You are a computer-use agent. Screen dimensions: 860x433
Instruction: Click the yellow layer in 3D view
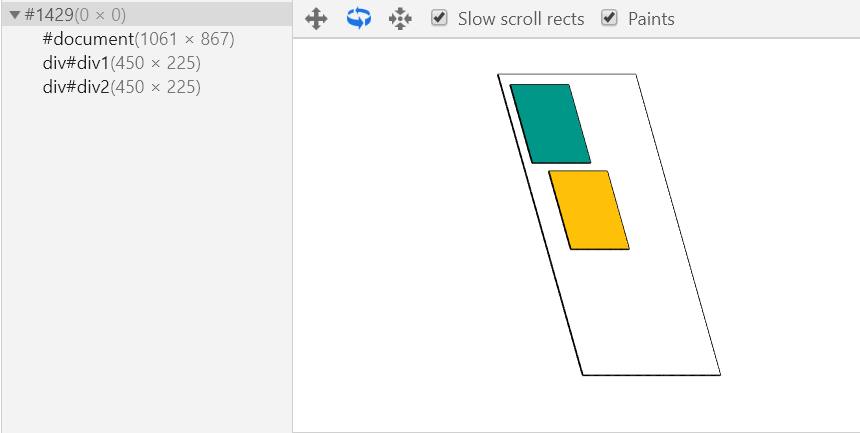589,209
